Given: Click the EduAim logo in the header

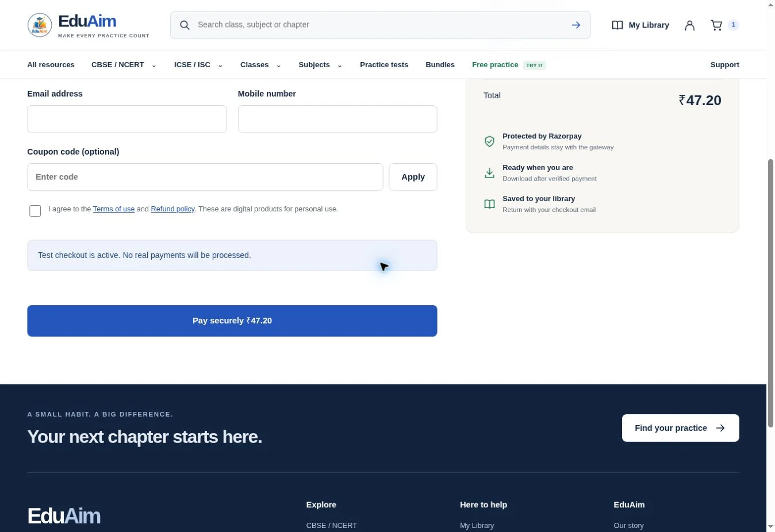Looking at the screenshot, I should 89,25.
